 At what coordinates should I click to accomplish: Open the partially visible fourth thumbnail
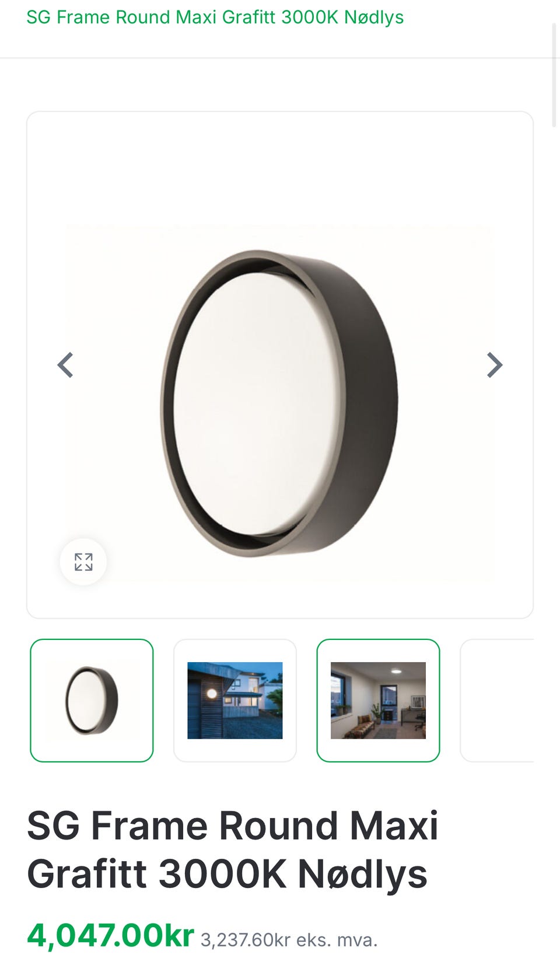click(497, 701)
